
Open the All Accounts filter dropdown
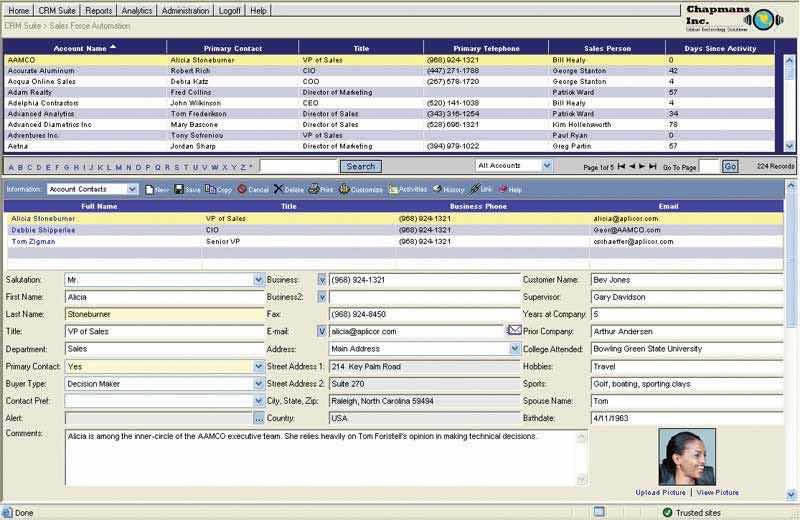pos(546,166)
